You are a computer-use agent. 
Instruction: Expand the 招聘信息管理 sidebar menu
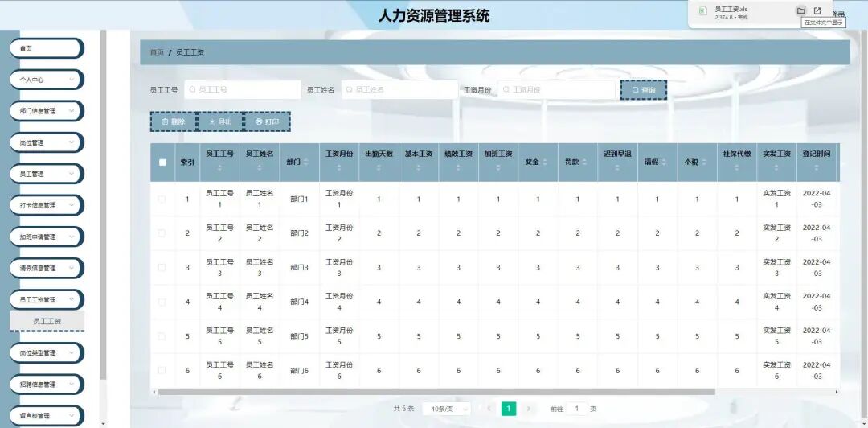[x=47, y=385]
